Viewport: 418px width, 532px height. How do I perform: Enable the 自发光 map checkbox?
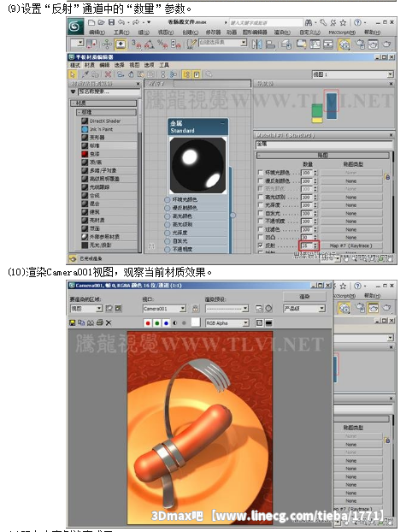click(261, 213)
